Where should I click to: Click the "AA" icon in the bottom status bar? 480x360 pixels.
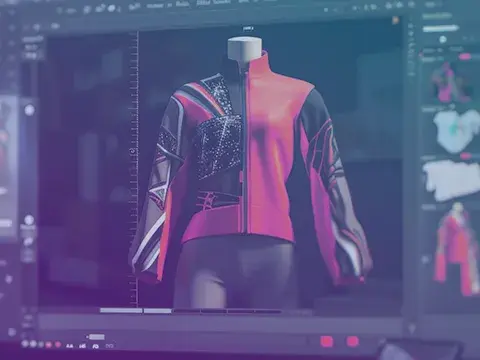pyautogui.click(x=69, y=346)
